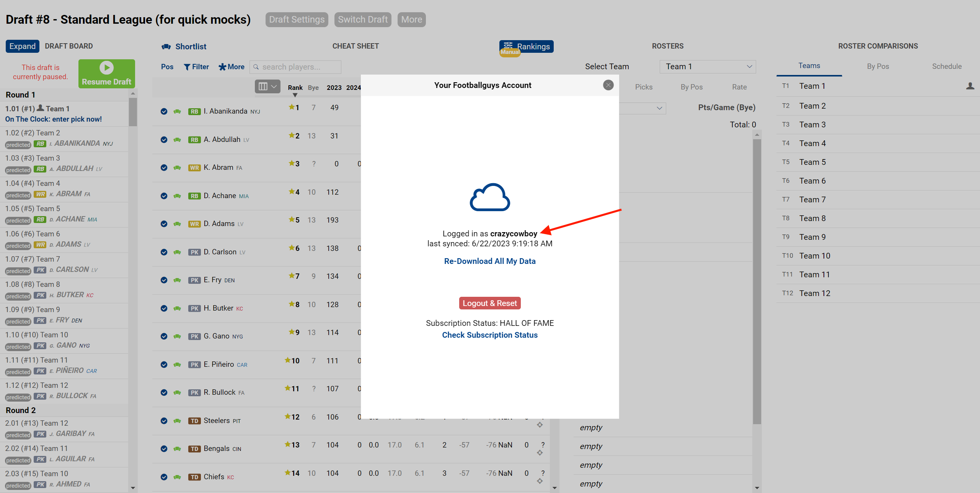Viewport: 980px width, 493px height.
Task: Click helmet icon for Bengals
Action: tap(177, 449)
